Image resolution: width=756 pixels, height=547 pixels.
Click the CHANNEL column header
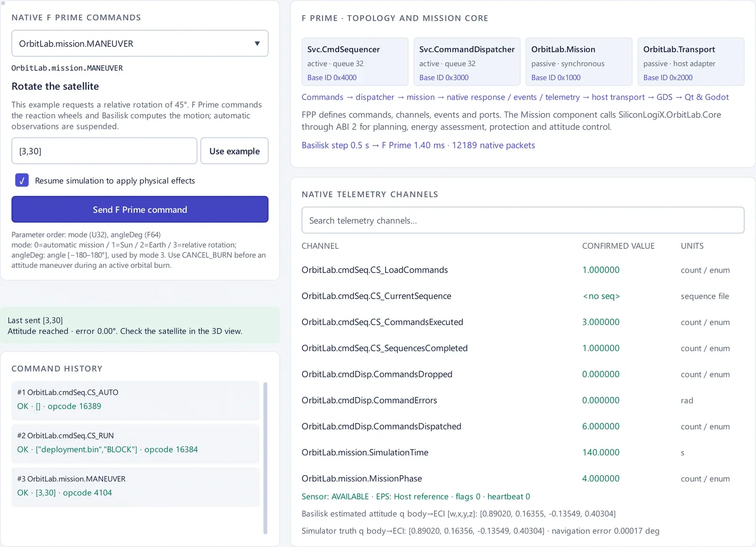pyautogui.click(x=320, y=246)
